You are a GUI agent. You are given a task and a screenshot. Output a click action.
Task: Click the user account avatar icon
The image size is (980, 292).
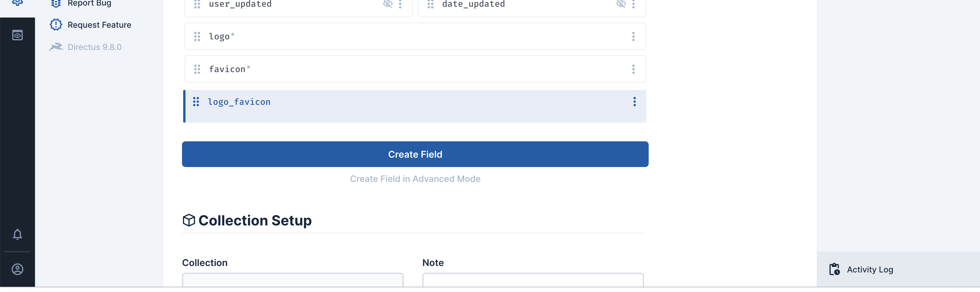pyautogui.click(x=17, y=269)
